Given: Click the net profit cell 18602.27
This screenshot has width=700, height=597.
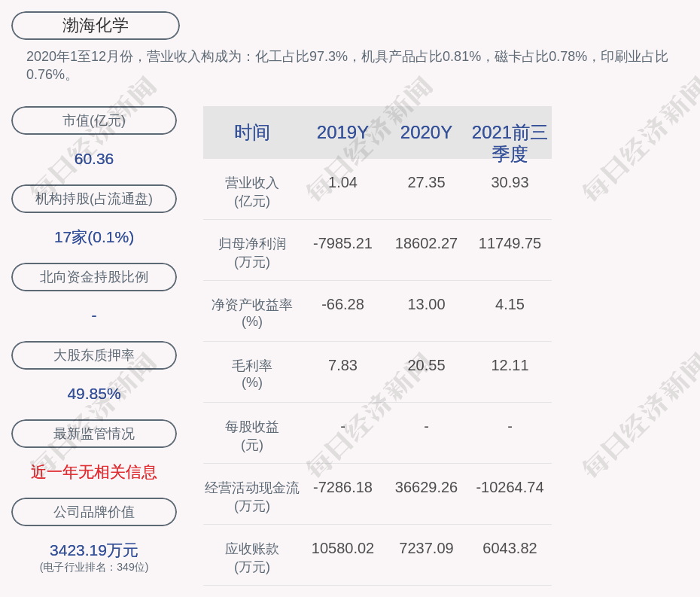Looking at the screenshot, I should pos(426,243).
